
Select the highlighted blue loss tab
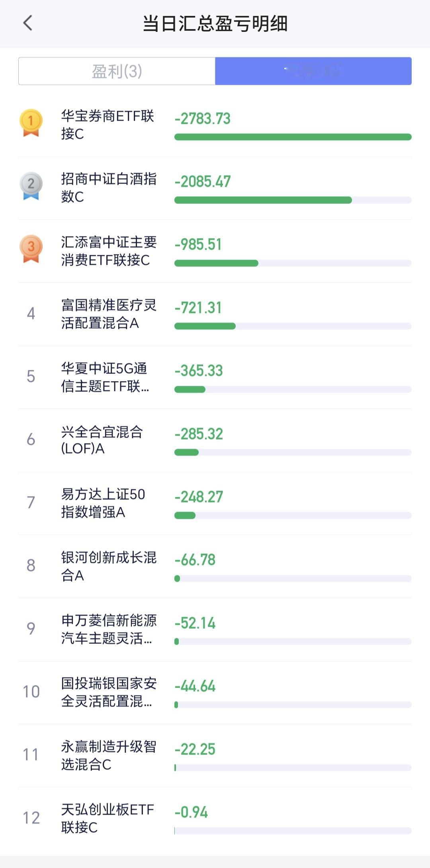click(x=313, y=71)
